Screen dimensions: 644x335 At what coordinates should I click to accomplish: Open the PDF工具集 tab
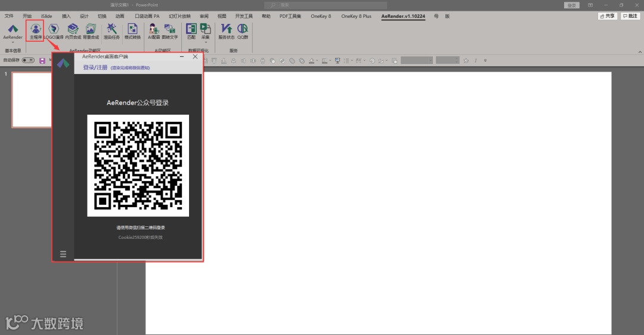[290, 16]
